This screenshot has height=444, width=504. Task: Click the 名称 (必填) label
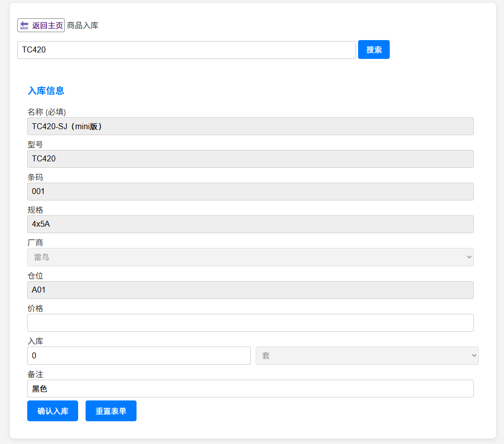click(x=46, y=112)
